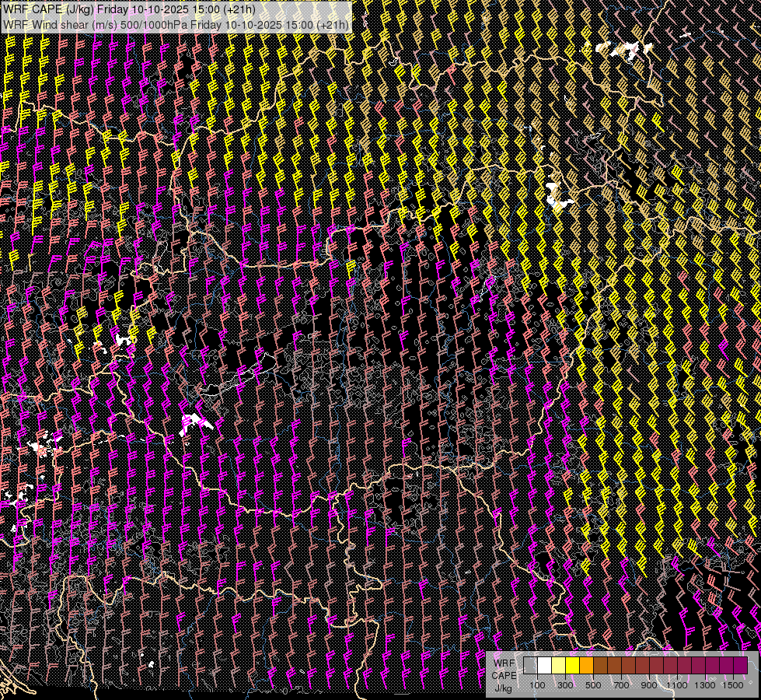Click the white CAPE legend swatch

coord(545,665)
